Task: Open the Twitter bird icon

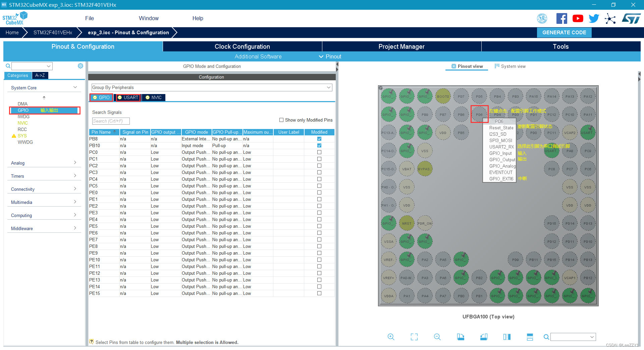Action: (594, 18)
